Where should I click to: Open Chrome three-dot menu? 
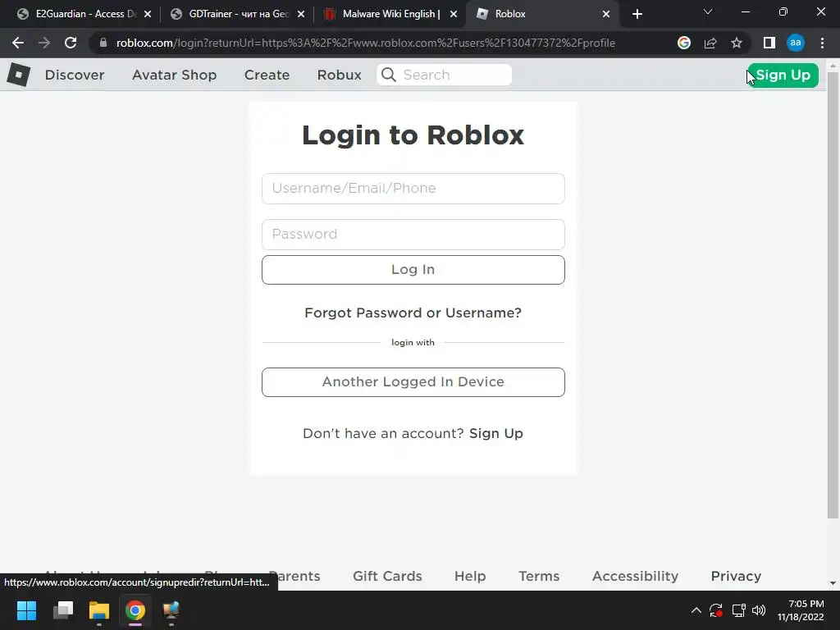pyautogui.click(x=822, y=43)
